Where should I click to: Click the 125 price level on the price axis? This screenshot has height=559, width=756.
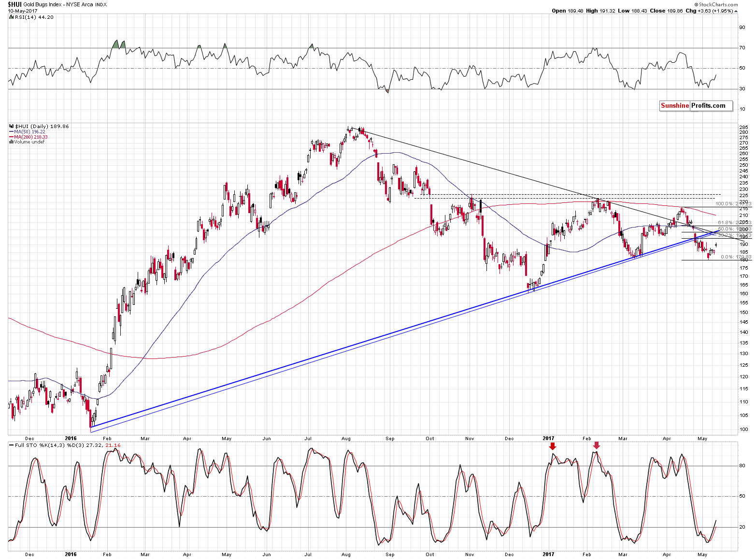point(743,365)
